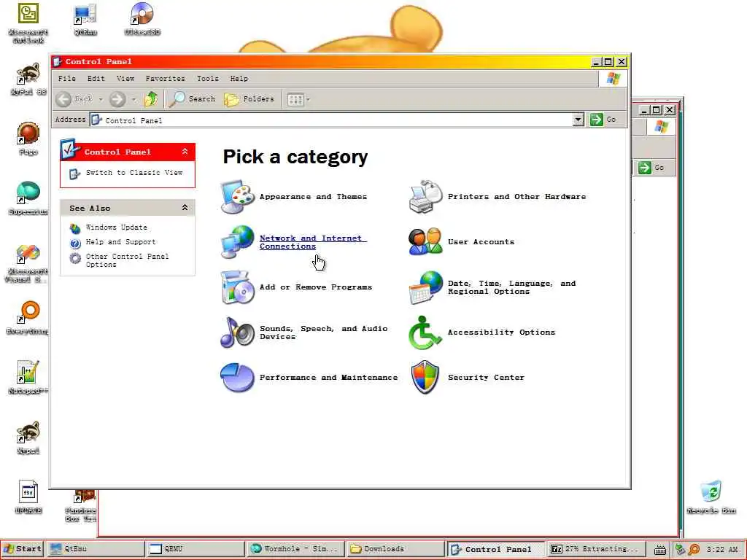
Task: Select the UltraISO desktop shortcut
Action: (142, 19)
